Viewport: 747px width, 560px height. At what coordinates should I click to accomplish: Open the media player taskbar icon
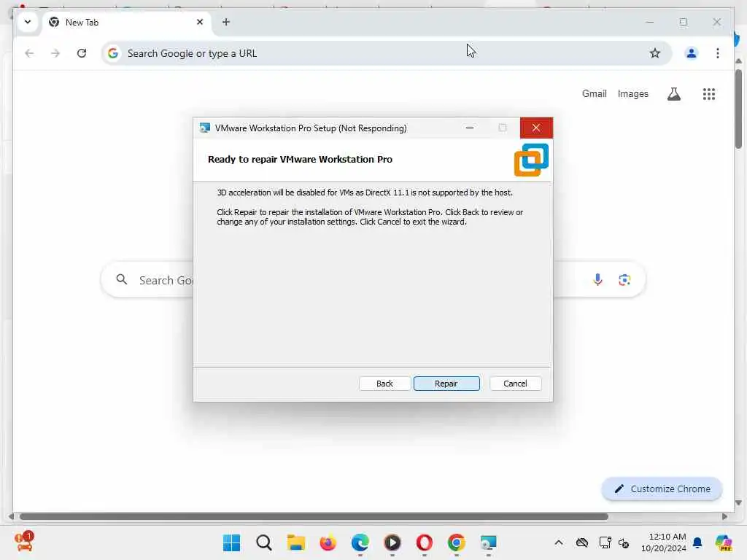coord(392,542)
